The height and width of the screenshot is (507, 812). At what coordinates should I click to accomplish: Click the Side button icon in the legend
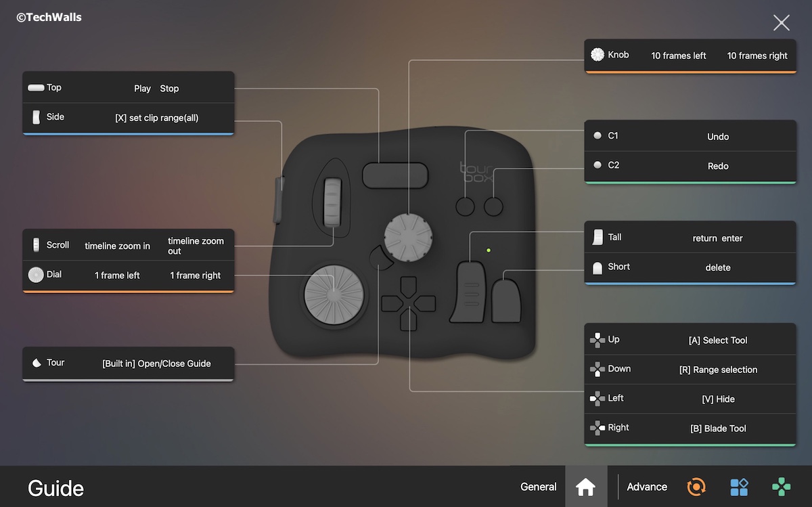click(x=36, y=117)
